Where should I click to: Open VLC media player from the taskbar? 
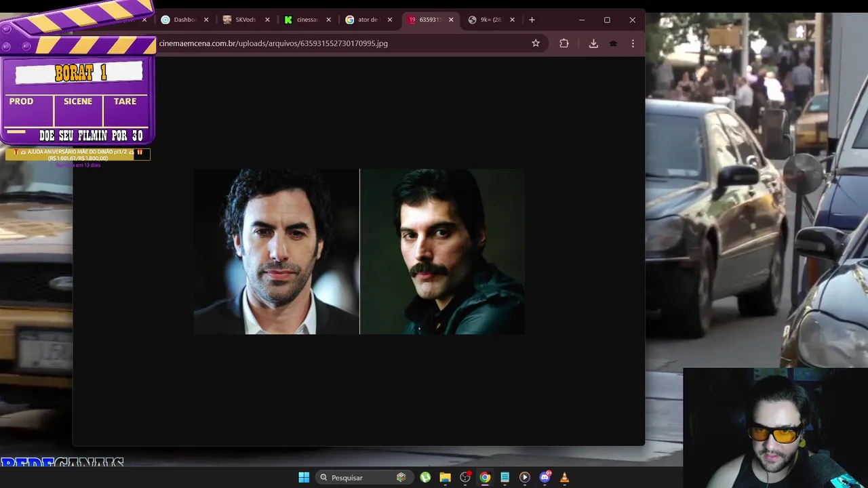point(564,477)
